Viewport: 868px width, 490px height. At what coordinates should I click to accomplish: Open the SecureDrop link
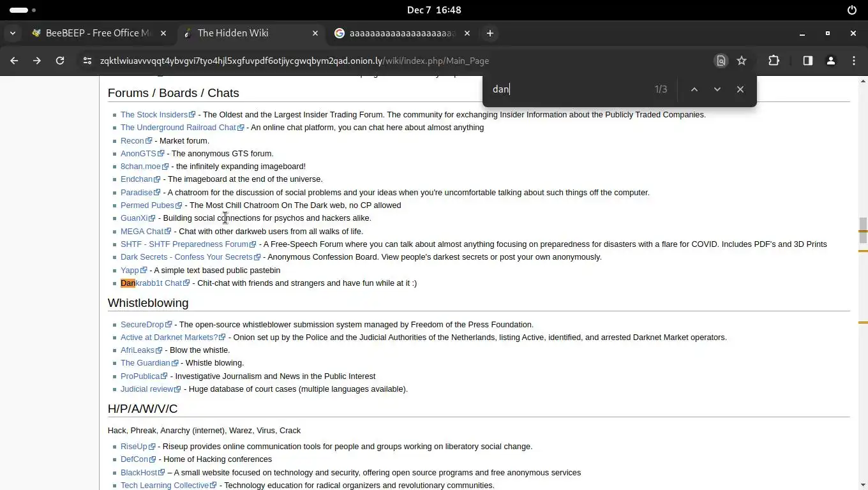click(146, 325)
